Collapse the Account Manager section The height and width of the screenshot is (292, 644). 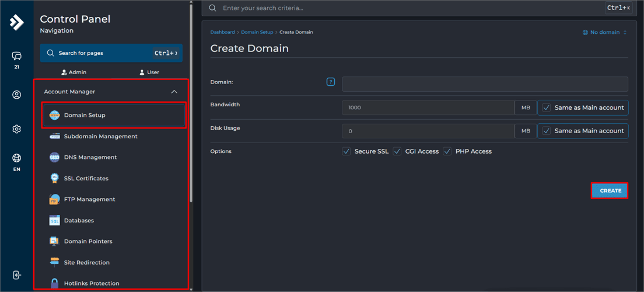coord(174,92)
